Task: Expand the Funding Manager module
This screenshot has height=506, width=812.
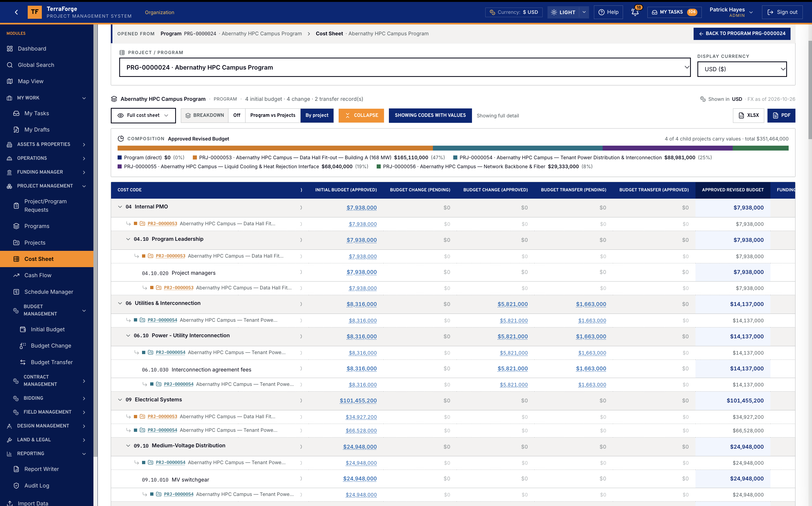Action: 46,172
